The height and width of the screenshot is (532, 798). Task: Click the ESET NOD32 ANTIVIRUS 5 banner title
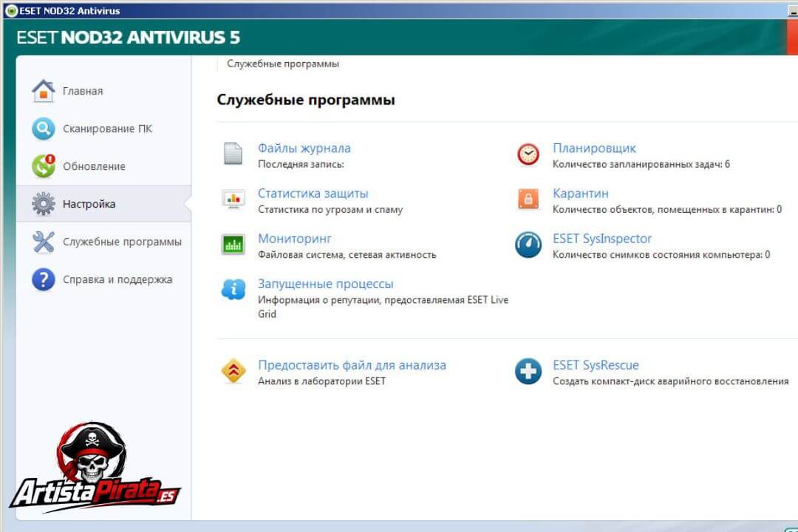tap(128, 38)
